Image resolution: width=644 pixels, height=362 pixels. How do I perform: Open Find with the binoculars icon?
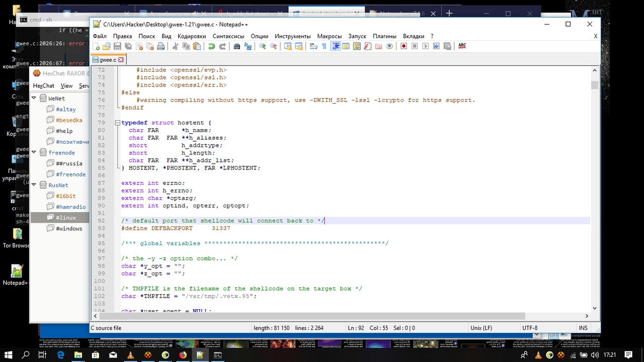237,46
